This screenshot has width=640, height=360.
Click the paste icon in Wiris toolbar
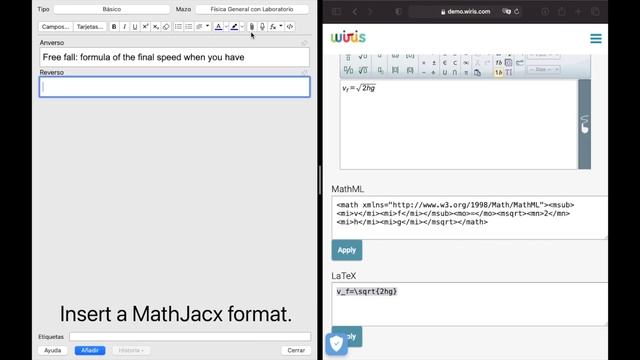pyautogui.click(x=477, y=73)
